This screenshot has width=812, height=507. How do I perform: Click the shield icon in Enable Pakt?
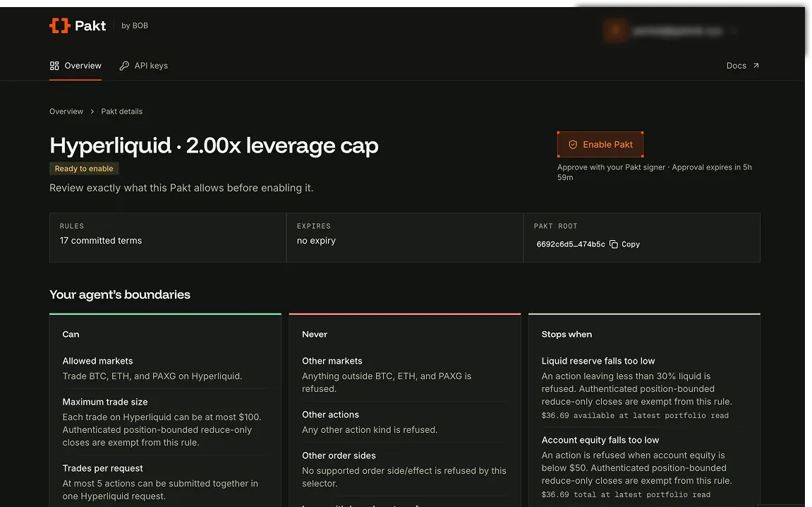coord(573,145)
